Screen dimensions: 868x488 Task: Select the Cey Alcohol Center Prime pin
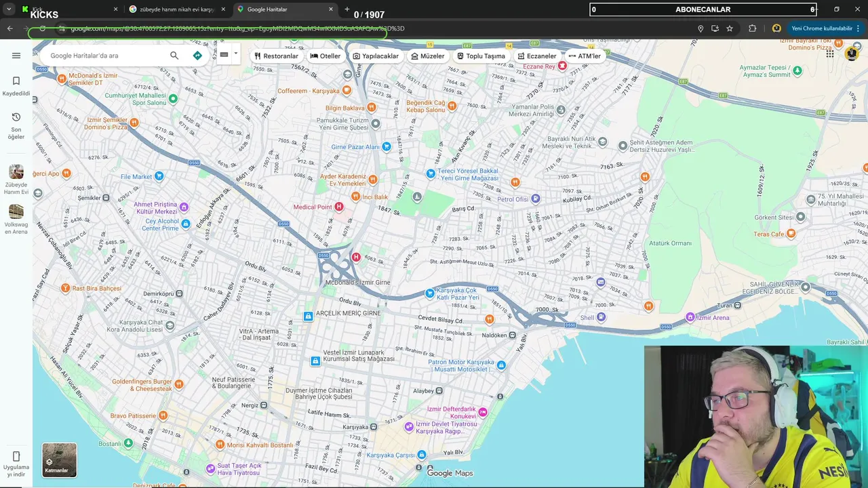[186, 224]
